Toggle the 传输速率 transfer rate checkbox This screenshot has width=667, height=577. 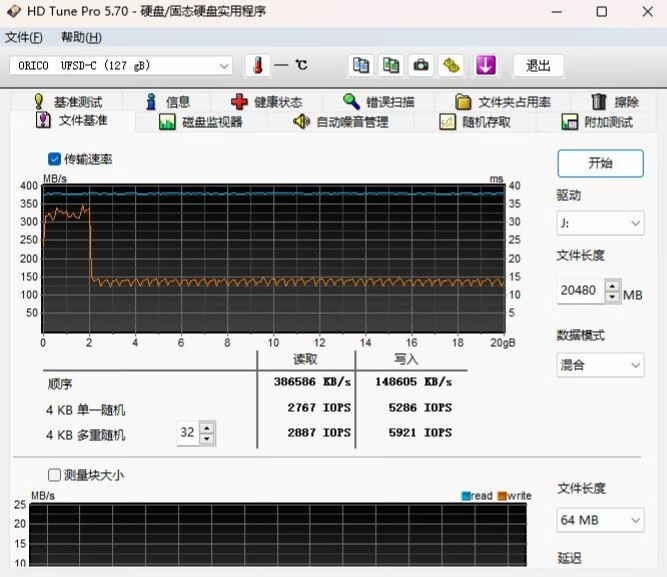[54, 159]
